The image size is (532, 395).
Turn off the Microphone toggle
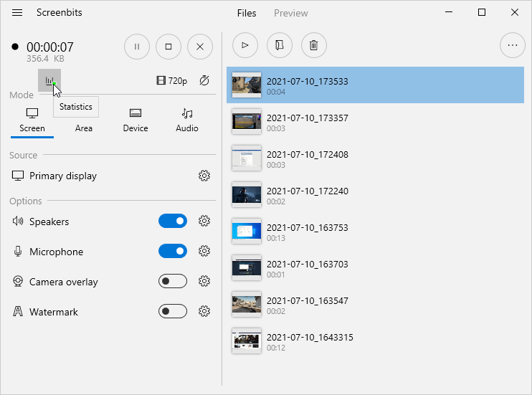[173, 251]
